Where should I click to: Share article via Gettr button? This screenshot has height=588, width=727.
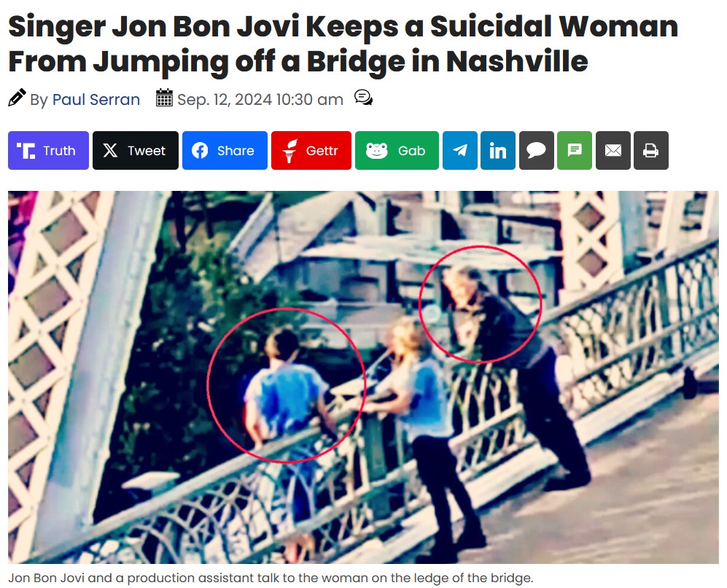(x=311, y=151)
